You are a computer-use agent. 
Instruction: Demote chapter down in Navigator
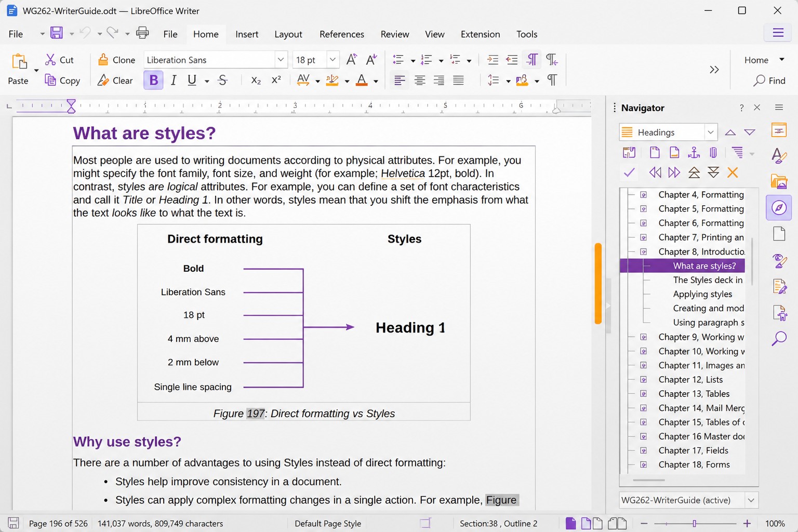point(714,172)
